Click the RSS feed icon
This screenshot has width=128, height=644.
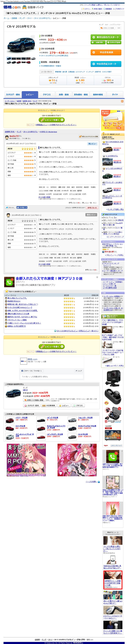(x=122, y=101)
